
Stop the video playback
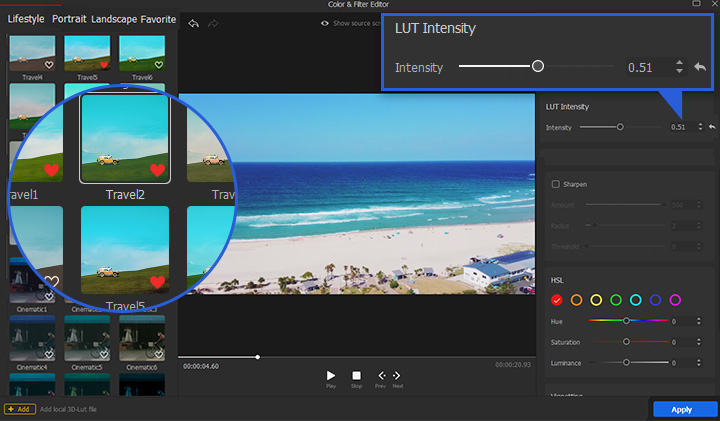[x=356, y=375]
